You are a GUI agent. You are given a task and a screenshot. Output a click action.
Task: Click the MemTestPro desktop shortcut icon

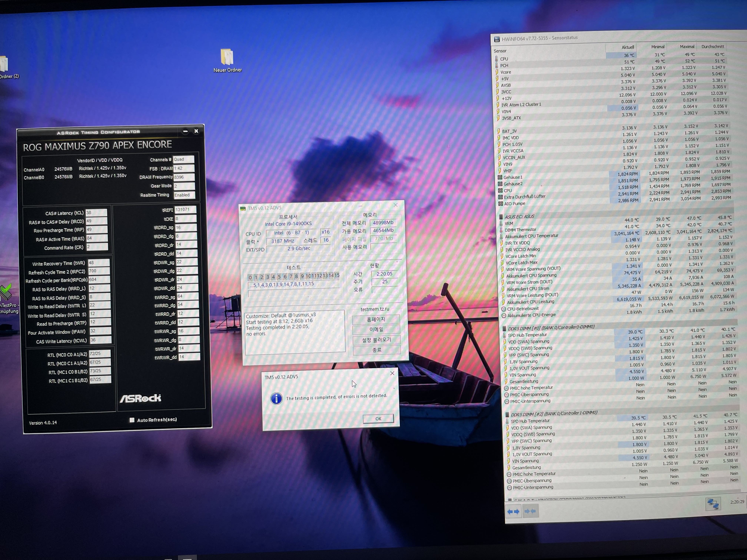pos(5,292)
